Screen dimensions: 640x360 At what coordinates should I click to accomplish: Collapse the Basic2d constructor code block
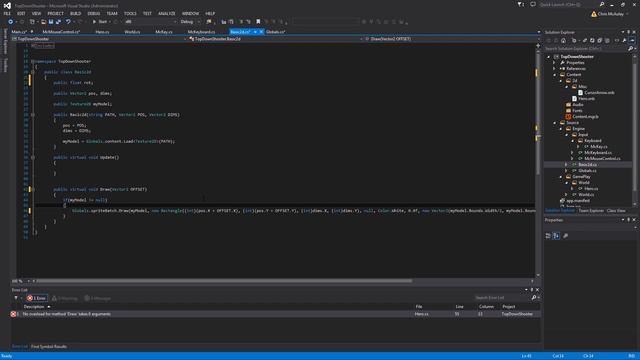pyautogui.click(x=33, y=115)
